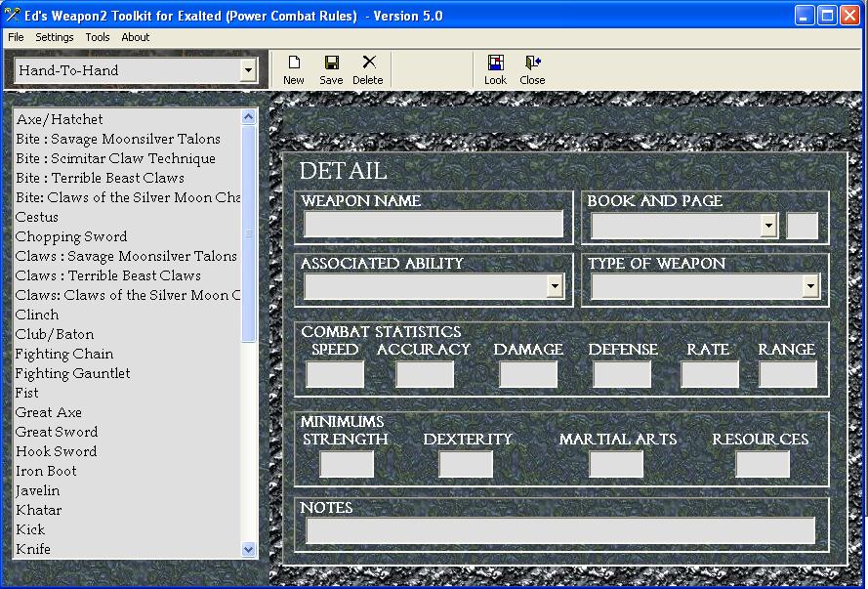Screen dimensions: 868x589
Task: Click the page number field beside the Book dropdown
Action: [x=803, y=226]
